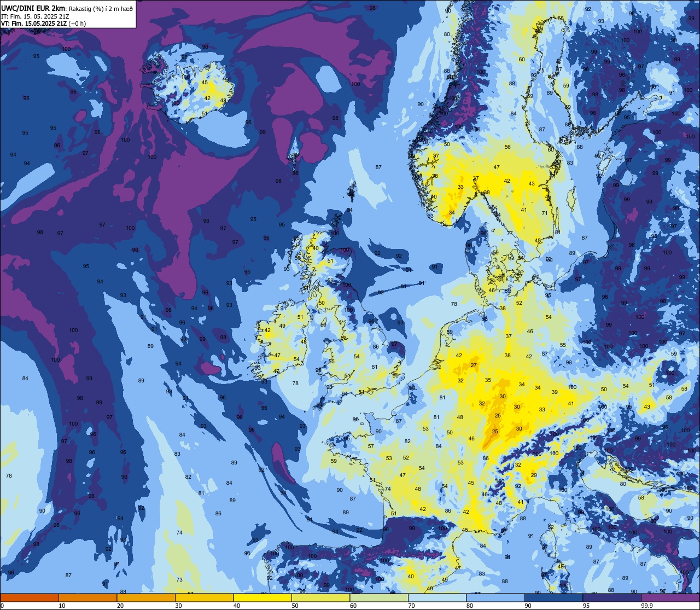Viewport: 700px width, 610px height.
Task: Click the medium blue 80–90 legend swatch
Action: click(495, 597)
